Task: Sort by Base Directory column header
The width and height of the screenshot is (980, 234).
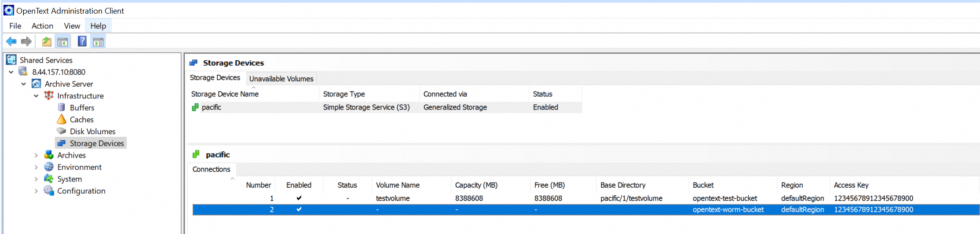Action: 642,185
